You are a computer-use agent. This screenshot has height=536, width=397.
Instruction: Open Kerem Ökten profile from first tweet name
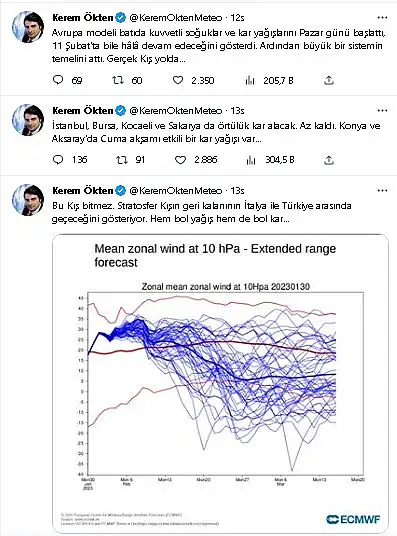click(x=82, y=17)
